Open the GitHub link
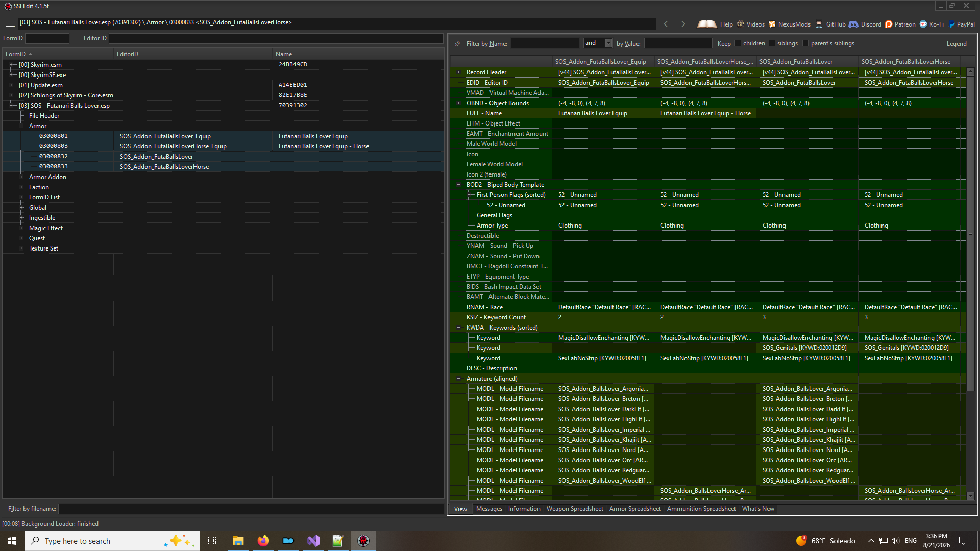 tap(830, 24)
